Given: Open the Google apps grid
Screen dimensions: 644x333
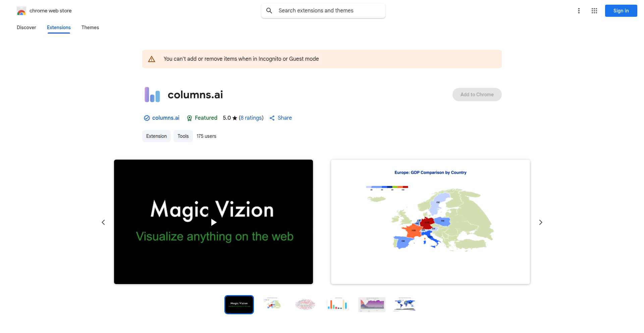Looking at the screenshot, I should (594, 11).
